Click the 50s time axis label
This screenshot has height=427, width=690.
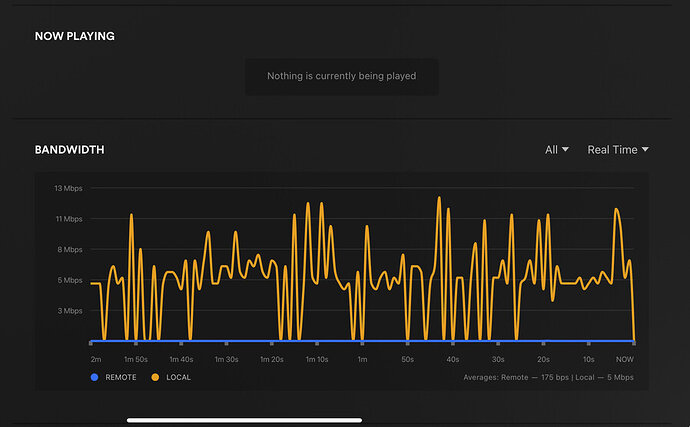pos(407,359)
